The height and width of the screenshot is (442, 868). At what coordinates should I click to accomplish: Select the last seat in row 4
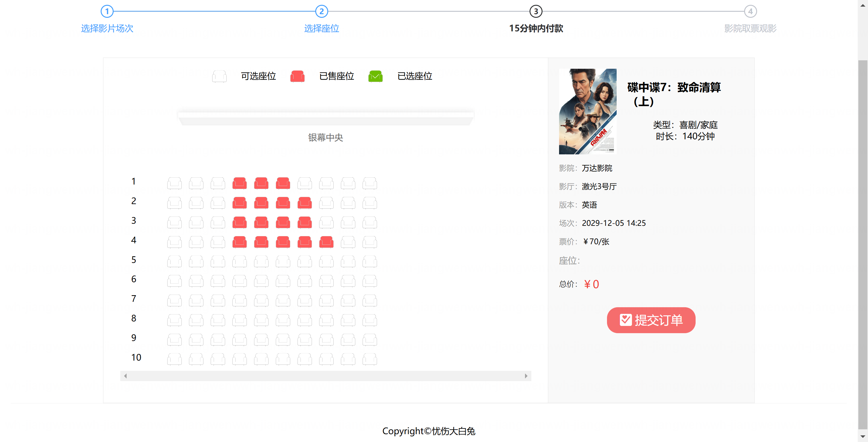pyautogui.click(x=369, y=242)
